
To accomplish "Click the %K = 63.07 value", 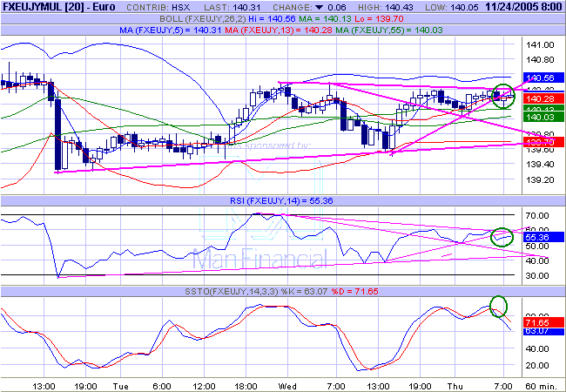I will click(304, 291).
